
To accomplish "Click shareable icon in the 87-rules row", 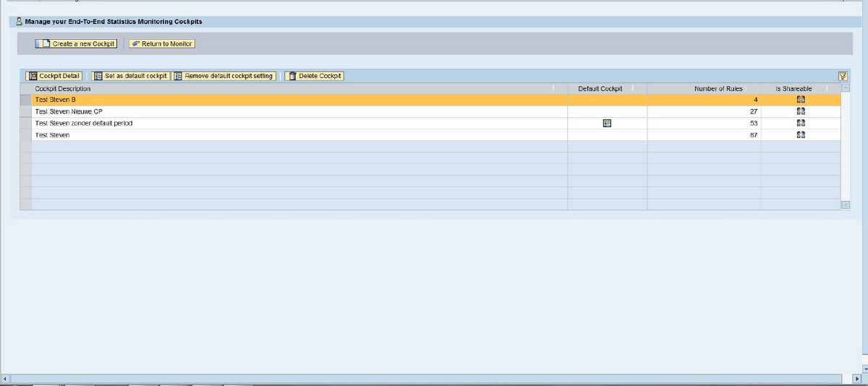I will click(801, 135).
